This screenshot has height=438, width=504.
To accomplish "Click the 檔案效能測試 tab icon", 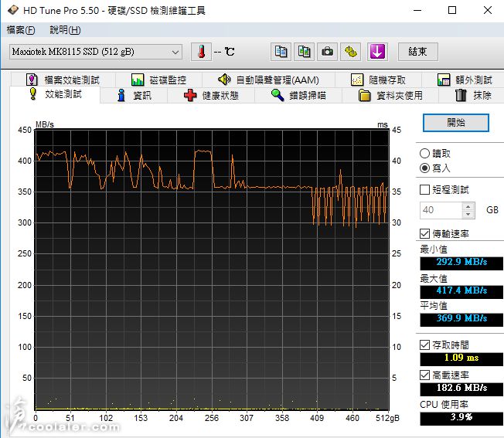I will (32, 80).
